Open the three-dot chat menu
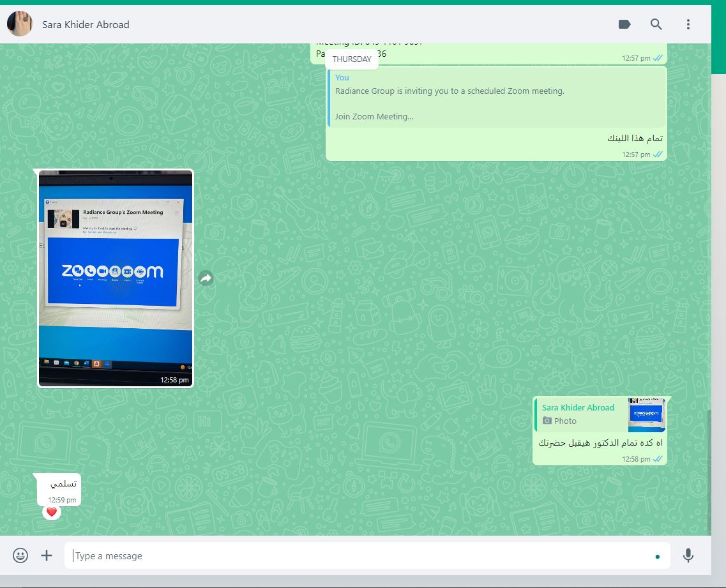This screenshot has width=726, height=588. tap(688, 24)
